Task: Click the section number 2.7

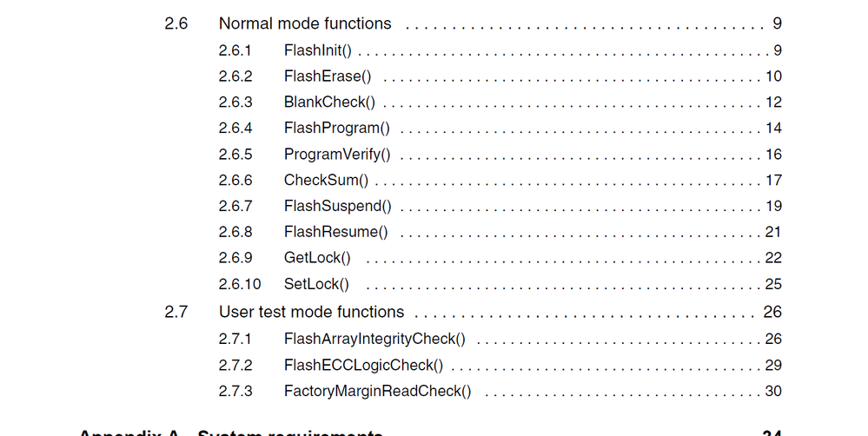Action: pos(176,312)
